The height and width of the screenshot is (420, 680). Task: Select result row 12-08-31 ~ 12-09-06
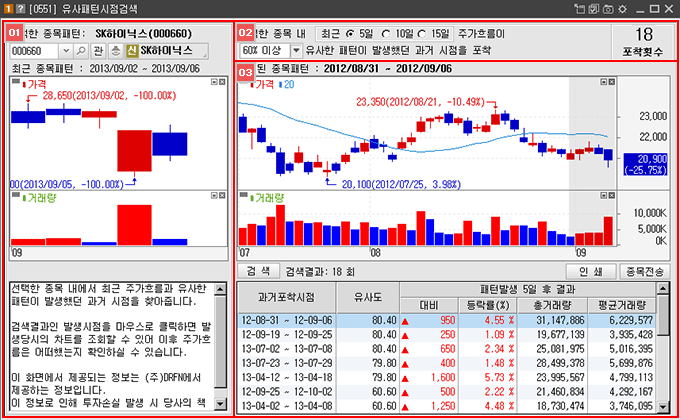tap(447, 321)
